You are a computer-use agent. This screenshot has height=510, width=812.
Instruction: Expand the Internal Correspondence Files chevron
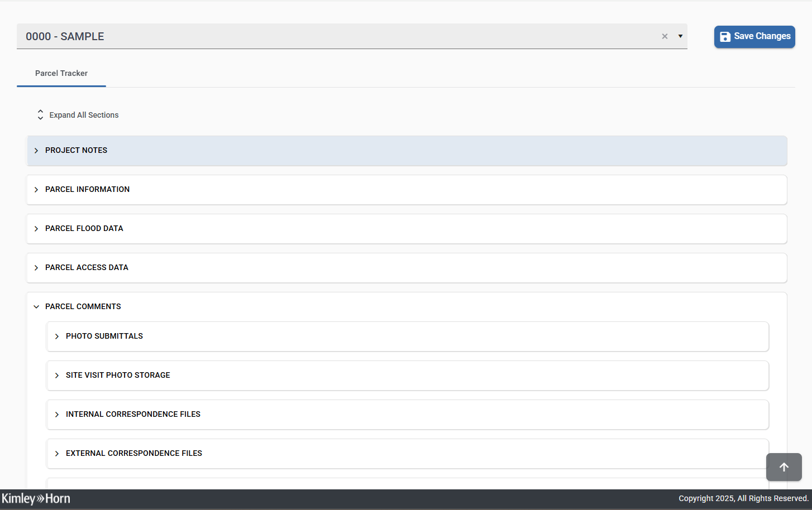[57, 415]
